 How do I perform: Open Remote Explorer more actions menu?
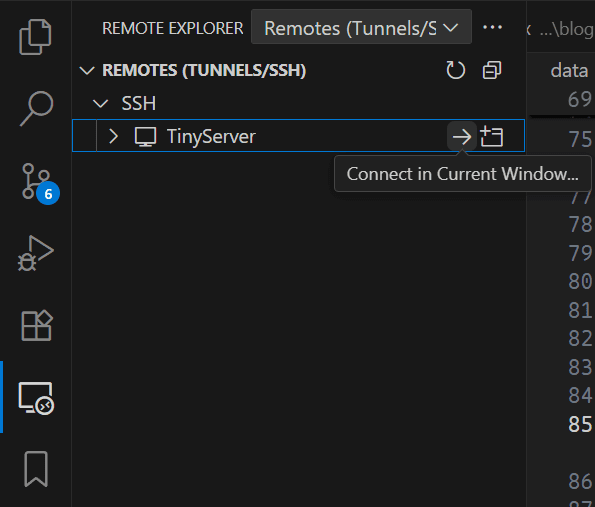[492, 27]
